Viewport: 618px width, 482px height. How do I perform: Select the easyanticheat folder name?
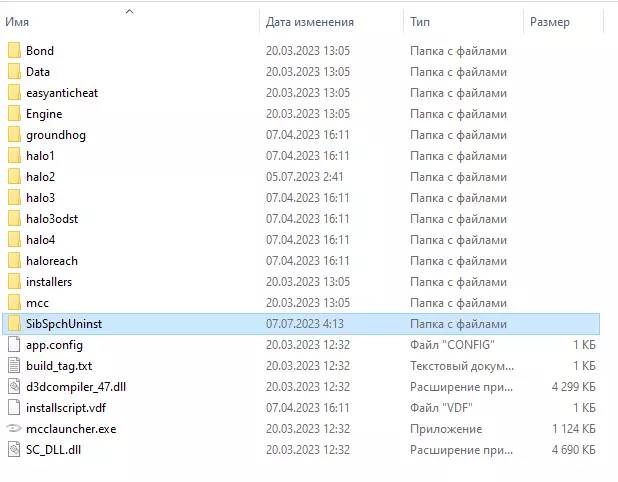(x=62, y=93)
